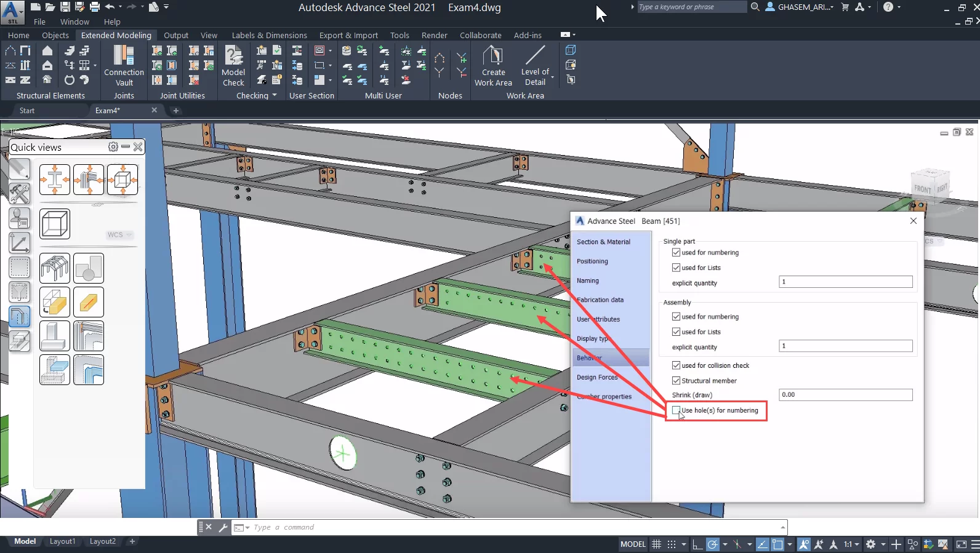Enable Use hole(s) for numbering checkbox

(x=677, y=410)
